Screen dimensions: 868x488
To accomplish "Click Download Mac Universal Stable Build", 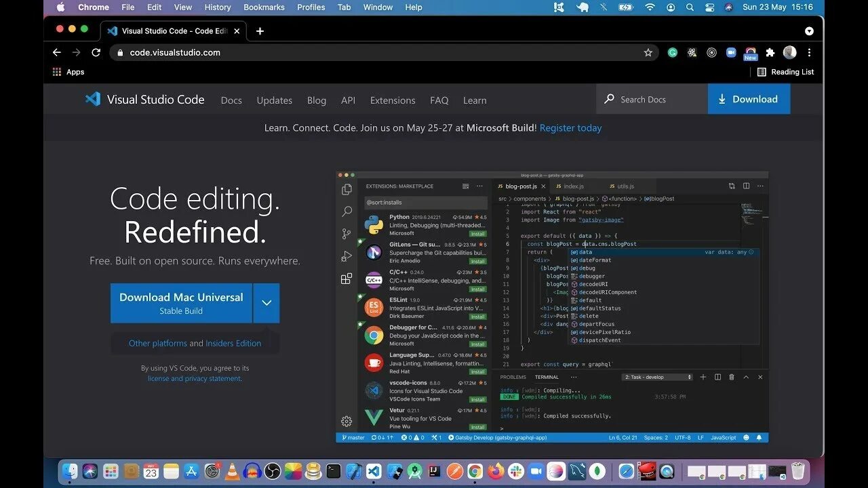I will point(181,303).
